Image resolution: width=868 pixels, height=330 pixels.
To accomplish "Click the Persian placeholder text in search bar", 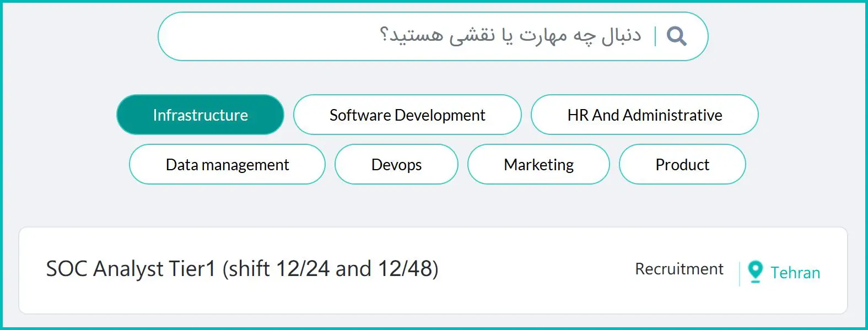I will 510,36.
